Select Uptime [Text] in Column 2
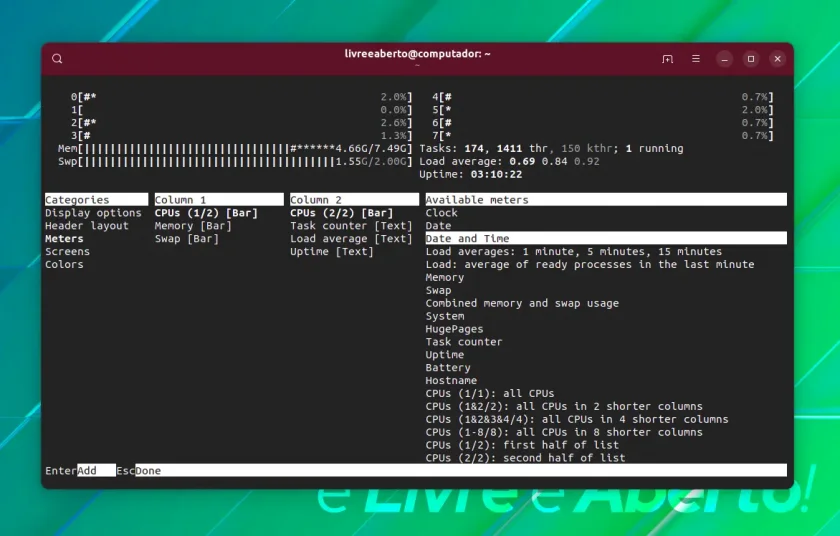The height and width of the screenshot is (536, 840). [x=332, y=251]
